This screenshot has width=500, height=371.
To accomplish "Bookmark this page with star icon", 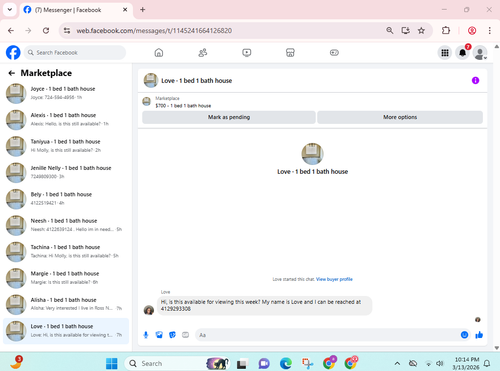I will [421, 31].
